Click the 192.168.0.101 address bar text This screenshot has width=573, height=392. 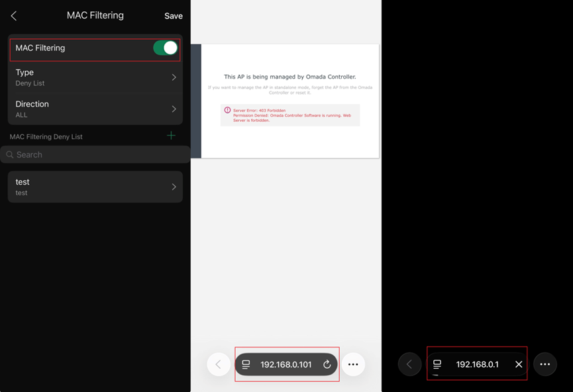pos(286,364)
